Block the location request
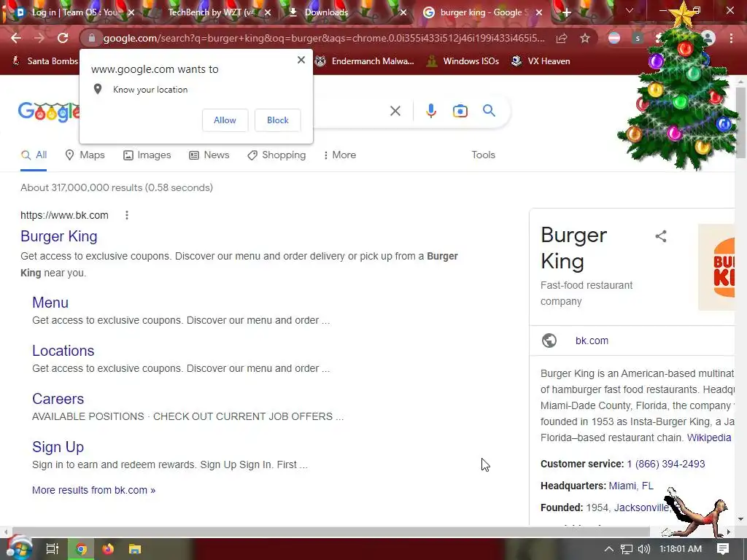Image resolution: width=747 pixels, height=560 pixels. pos(278,120)
